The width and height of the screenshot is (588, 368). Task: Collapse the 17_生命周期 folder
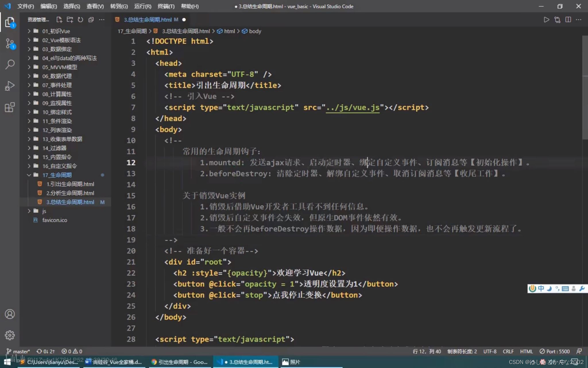pos(57,175)
